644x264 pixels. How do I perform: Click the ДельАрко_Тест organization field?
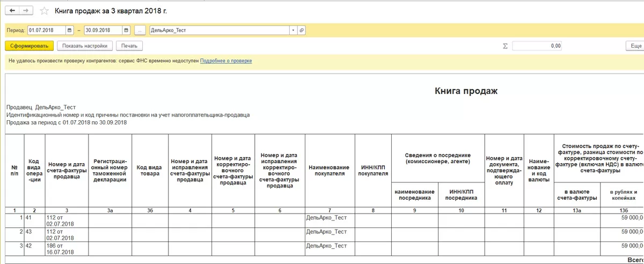[219, 30]
